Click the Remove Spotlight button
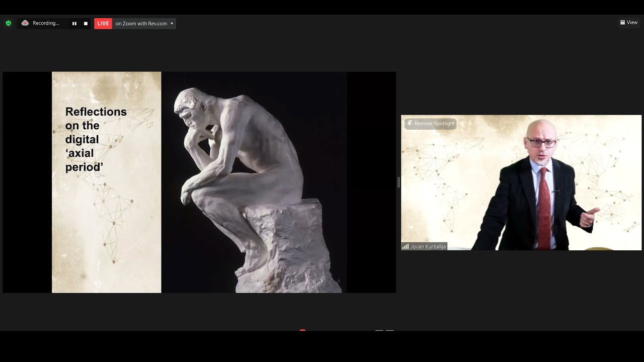 431,124
